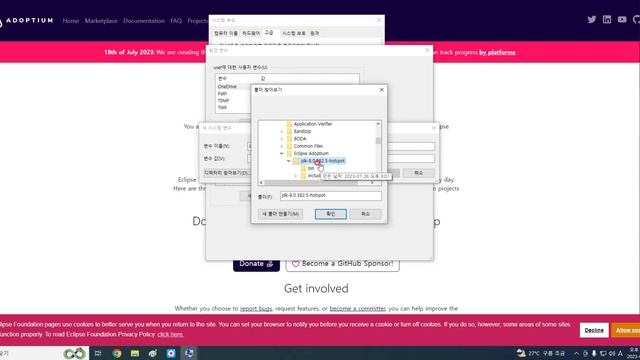Expand the include folder node
Image resolution: width=640 pixels, height=360 pixels.
(296, 176)
